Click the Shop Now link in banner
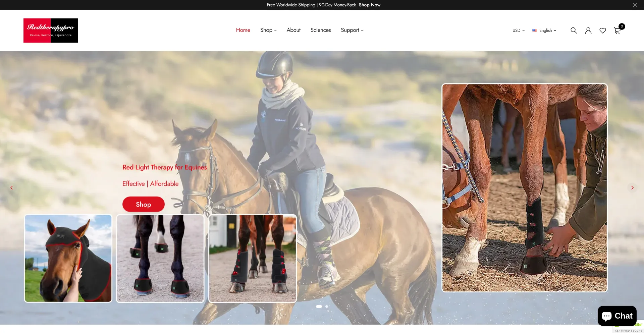Screen dimensions: 644x333 369,5
